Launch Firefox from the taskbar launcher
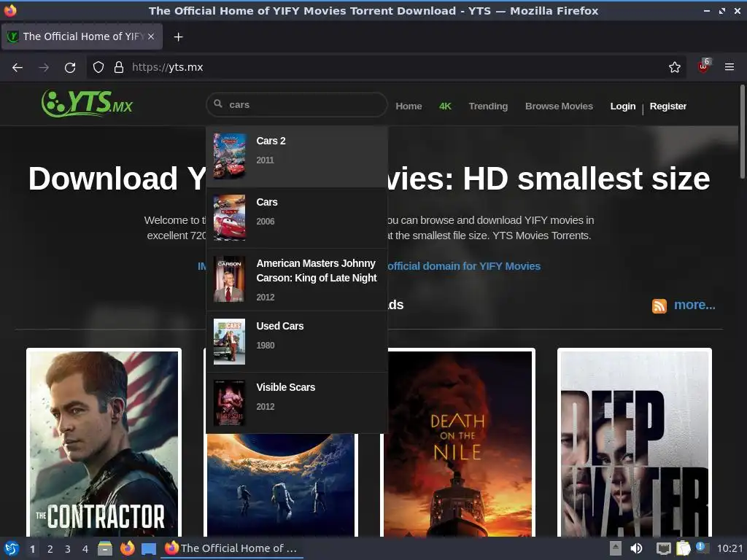 click(x=127, y=548)
